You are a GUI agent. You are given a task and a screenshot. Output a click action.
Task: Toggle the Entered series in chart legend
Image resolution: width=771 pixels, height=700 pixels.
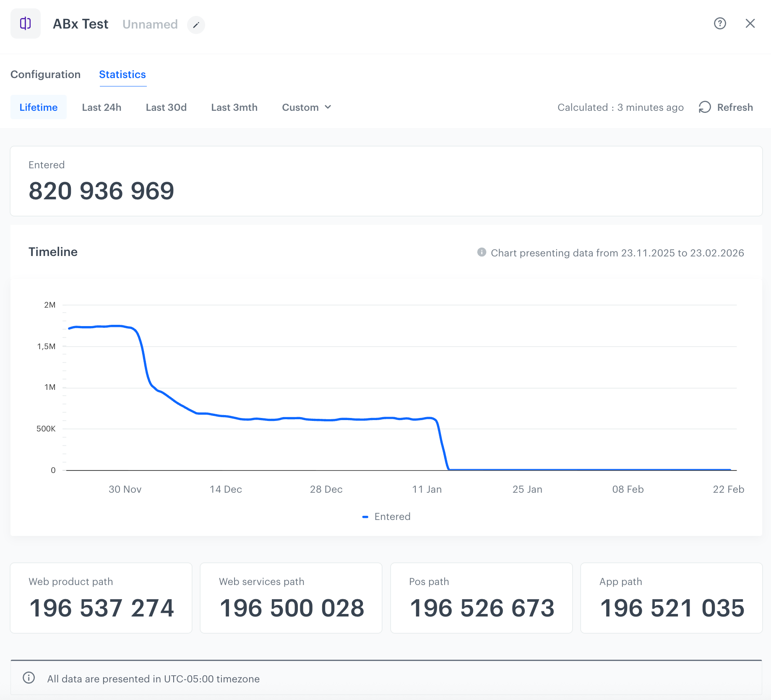387,517
